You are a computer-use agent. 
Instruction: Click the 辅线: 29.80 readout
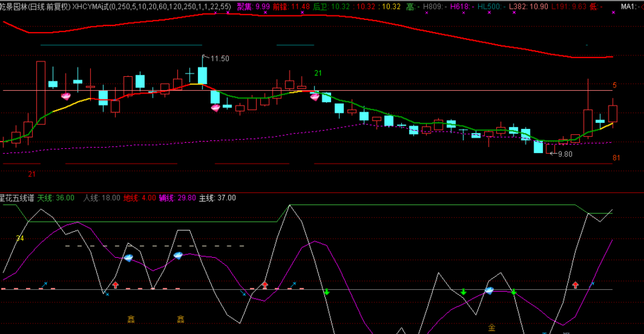click(x=177, y=198)
